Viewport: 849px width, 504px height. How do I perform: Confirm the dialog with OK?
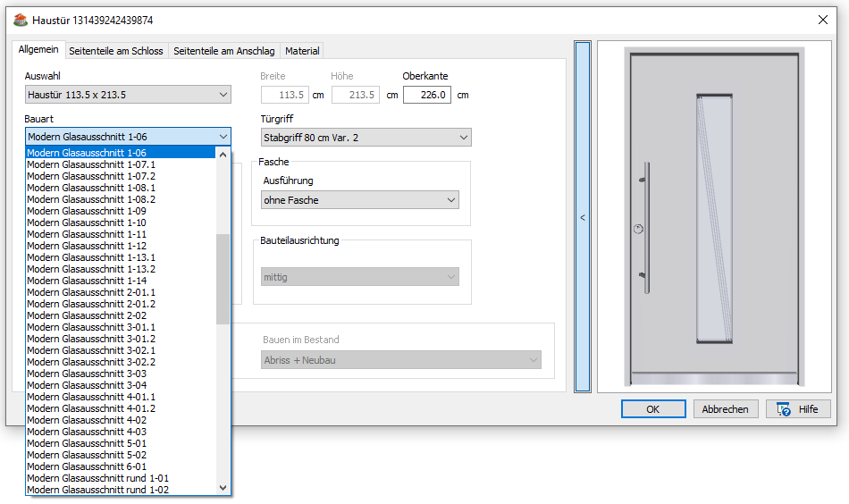tap(653, 409)
